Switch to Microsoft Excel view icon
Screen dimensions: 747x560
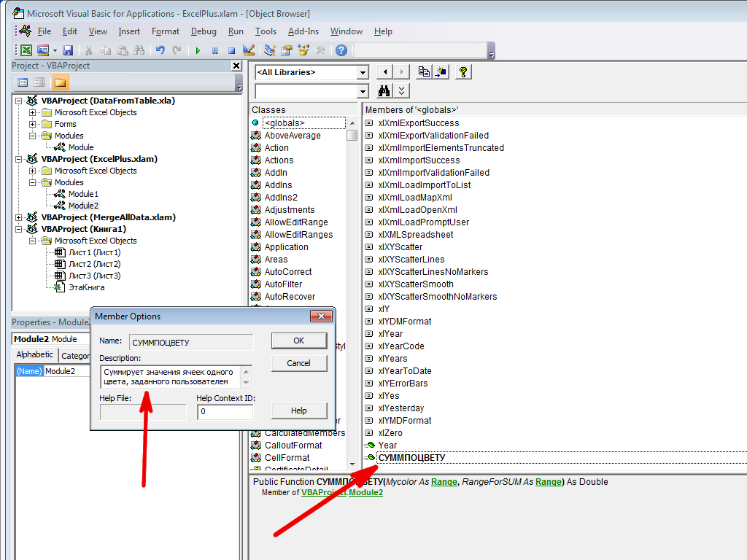pos(27,50)
